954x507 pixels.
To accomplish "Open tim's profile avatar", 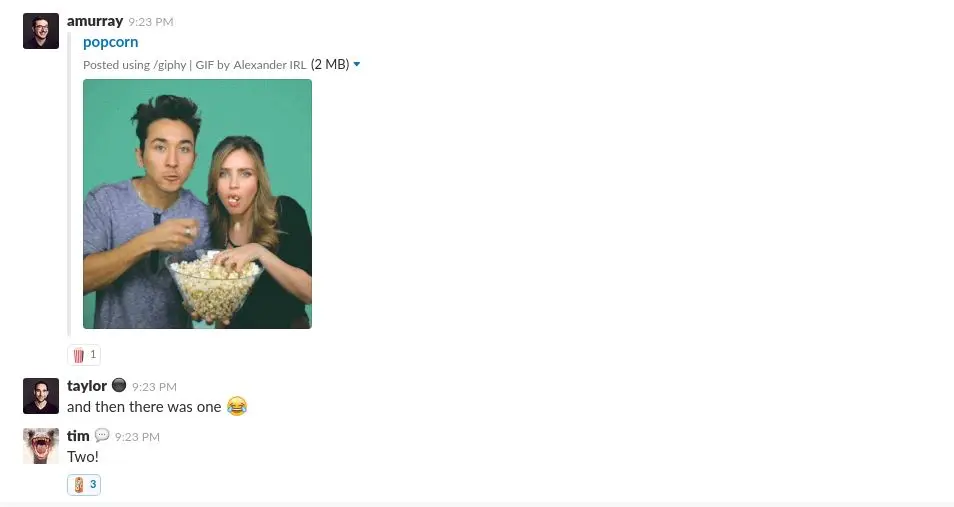I will [x=41, y=446].
